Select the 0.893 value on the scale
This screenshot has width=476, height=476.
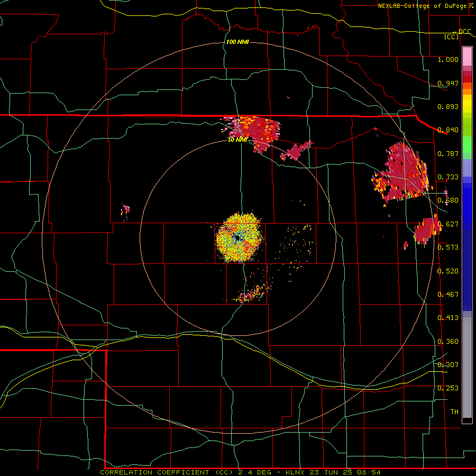(x=448, y=106)
